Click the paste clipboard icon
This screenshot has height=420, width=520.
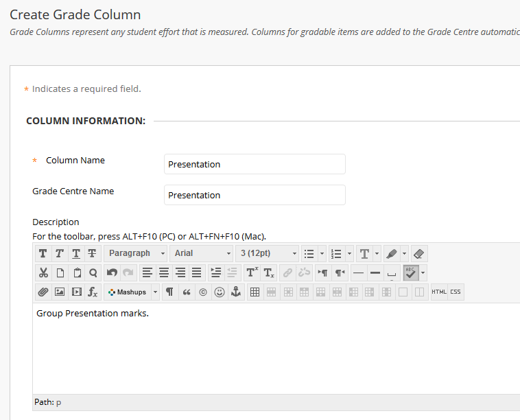click(x=77, y=273)
